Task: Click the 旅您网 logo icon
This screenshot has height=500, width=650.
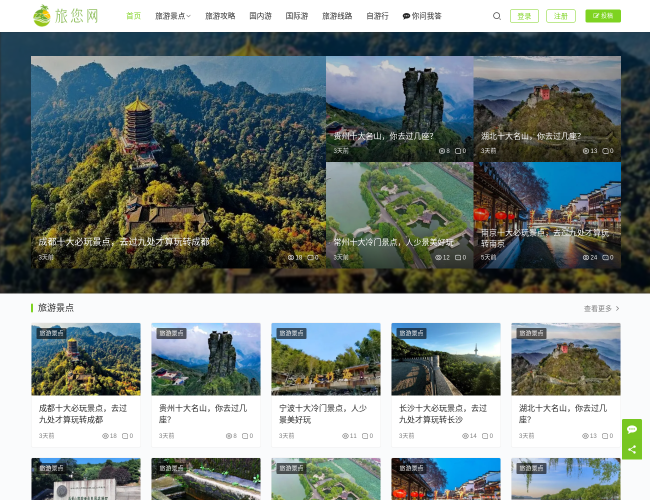Action: (x=41, y=16)
